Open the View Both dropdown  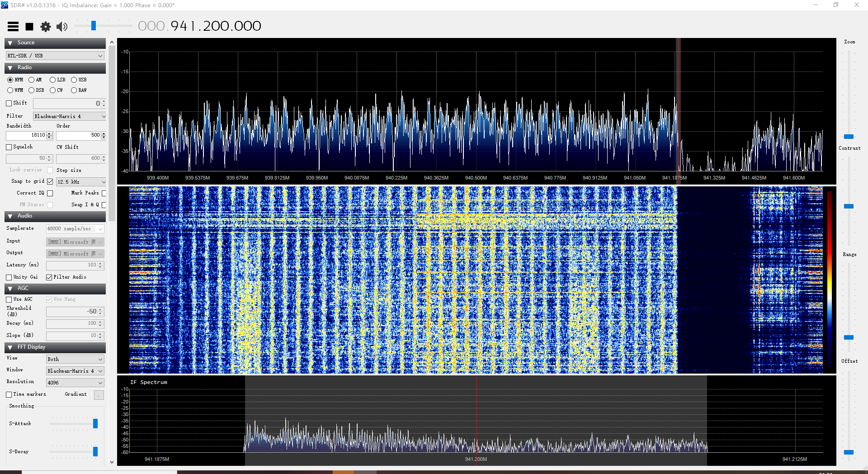coord(75,359)
